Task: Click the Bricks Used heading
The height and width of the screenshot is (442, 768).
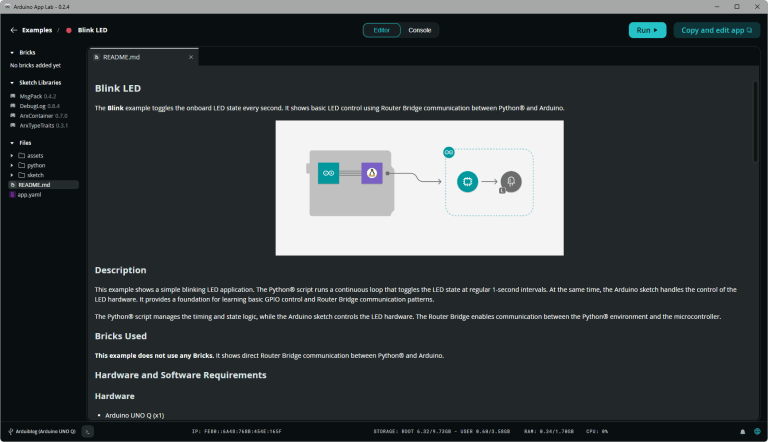Action: pyautogui.click(x=120, y=336)
